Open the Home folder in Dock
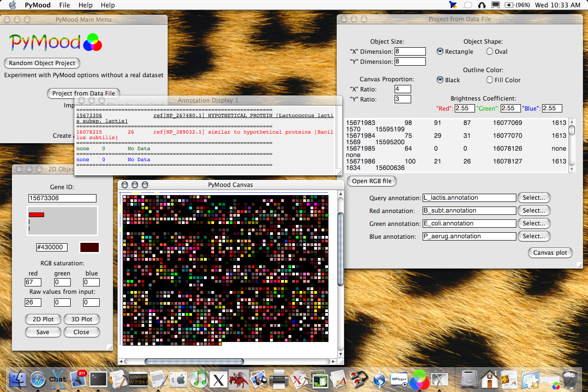The height and width of the screenshot is (392, 588). (x=490, y=379)
